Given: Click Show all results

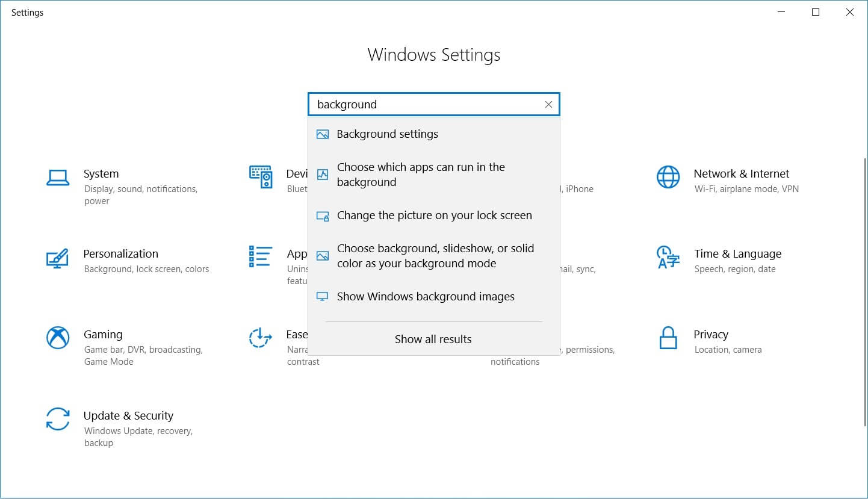Looking at the screenshot, I should point(433,339).
